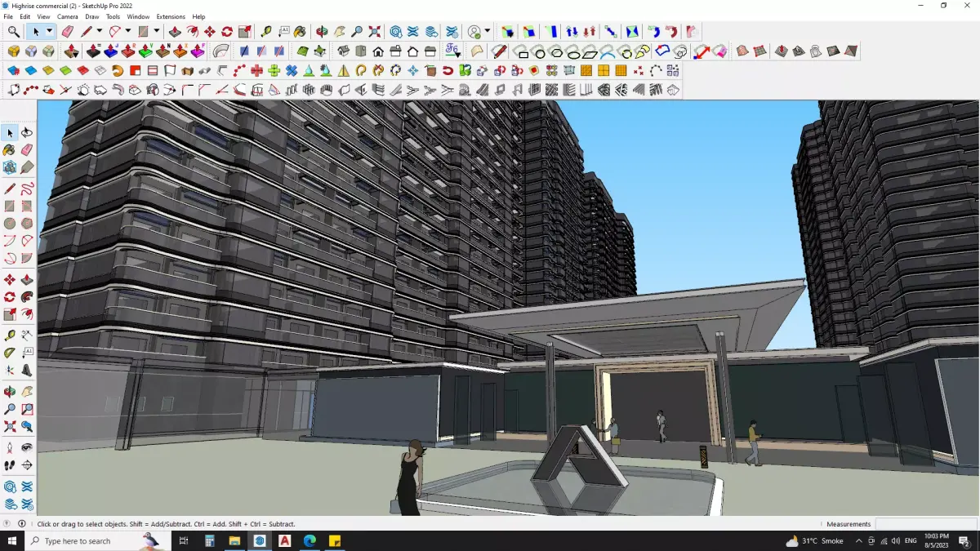Image resolution: width=980 pixels, height=551 pixels.
Task: Activate the Orbit tool in top toolbar
Action: (322, 32)
